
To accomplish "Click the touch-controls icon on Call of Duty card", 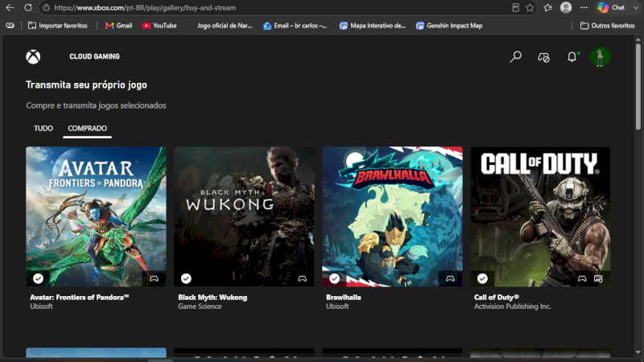I will [x=598, y=278].
